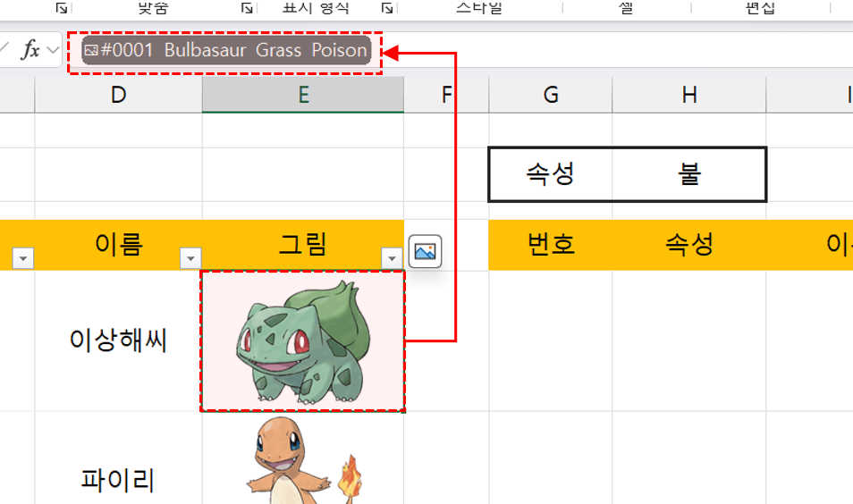The width and height of the screenshot is (853, 504).
Task: Open the filter dropdown left of the 이름 header
Action: [23, 259]
